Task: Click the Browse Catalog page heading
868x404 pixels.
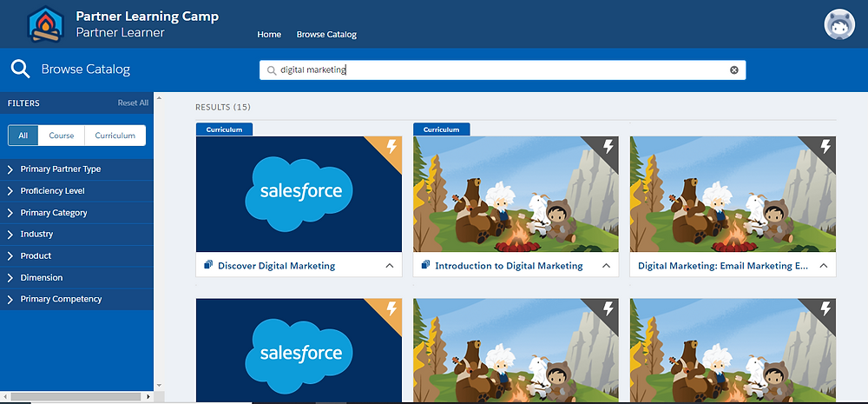Action: (x=86, y=70)
